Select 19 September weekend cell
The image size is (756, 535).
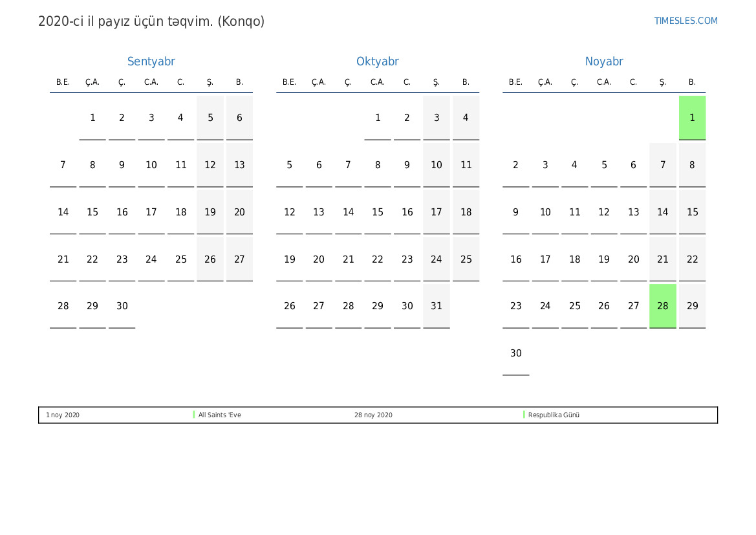point(210,212)
